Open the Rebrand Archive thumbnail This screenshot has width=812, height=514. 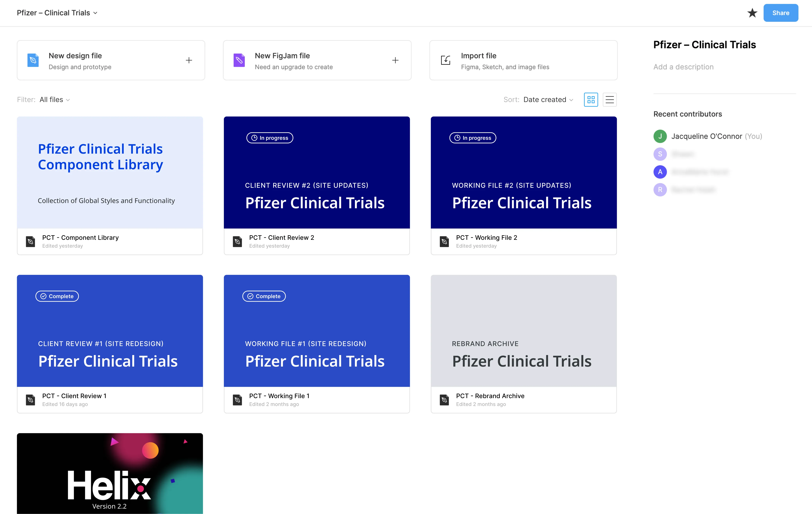point(524,331)
